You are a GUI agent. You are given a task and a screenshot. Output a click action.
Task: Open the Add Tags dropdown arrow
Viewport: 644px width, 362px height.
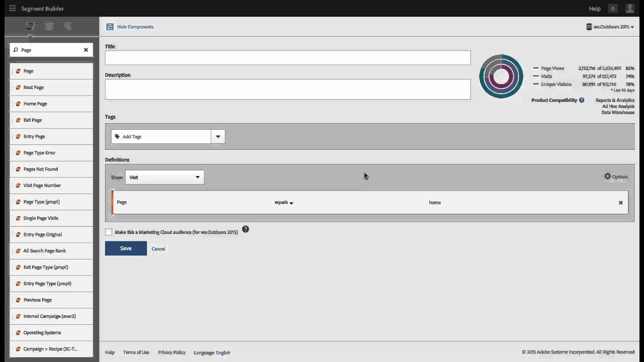coord(218,136)
